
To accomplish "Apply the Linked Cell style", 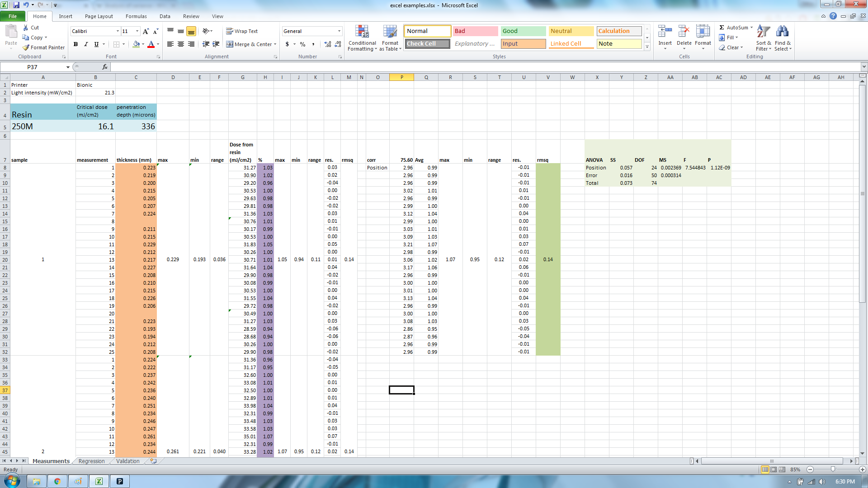I will point(571,44).
